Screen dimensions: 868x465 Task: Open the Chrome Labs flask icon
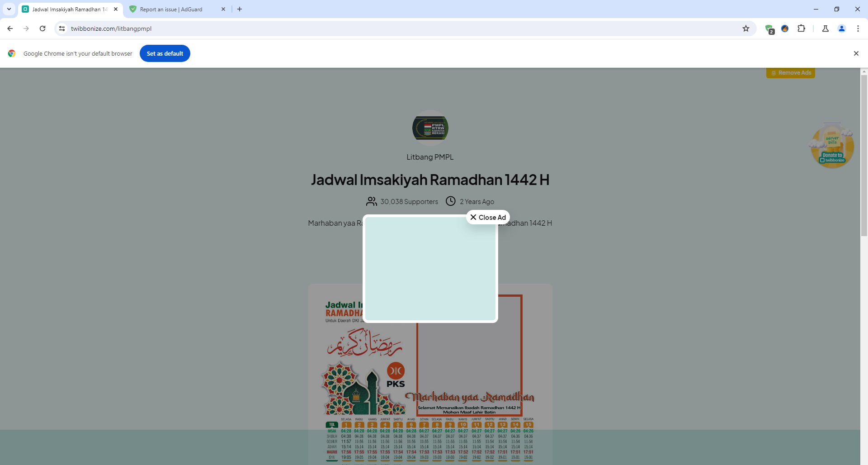tap(826, 28)
